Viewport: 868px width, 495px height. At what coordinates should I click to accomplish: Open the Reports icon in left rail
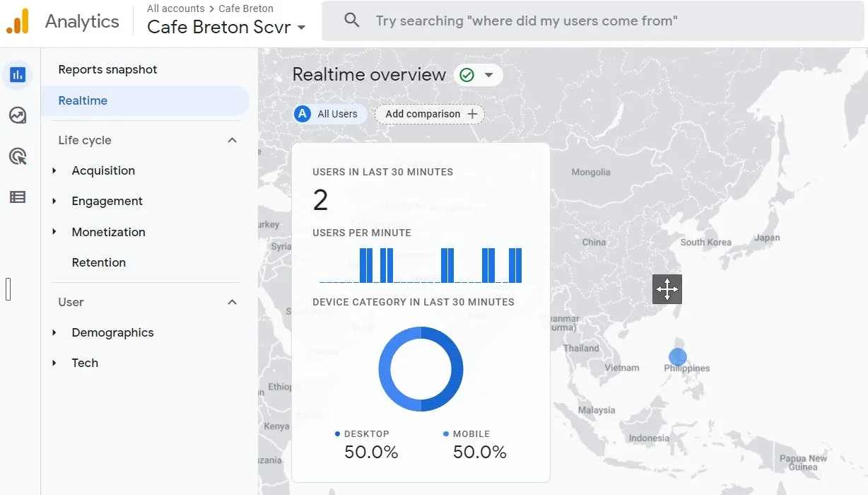click(x=18, y=75)
